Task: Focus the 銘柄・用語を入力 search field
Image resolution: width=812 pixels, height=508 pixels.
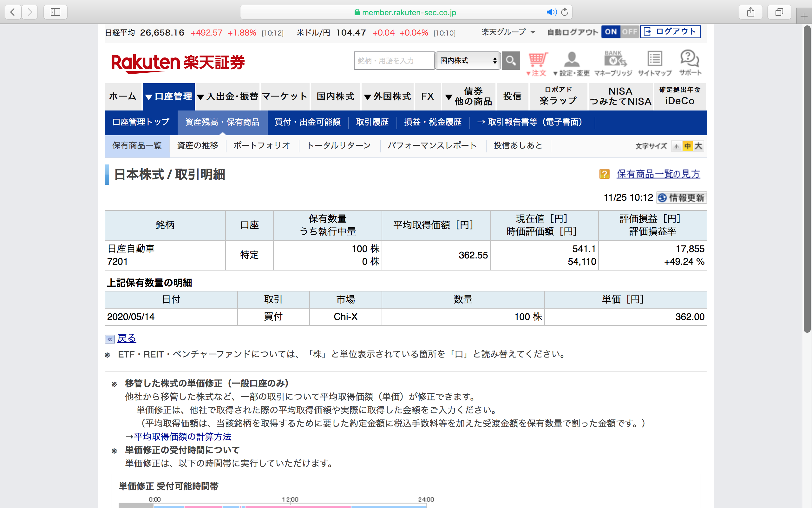Action: tap(394, 61)
